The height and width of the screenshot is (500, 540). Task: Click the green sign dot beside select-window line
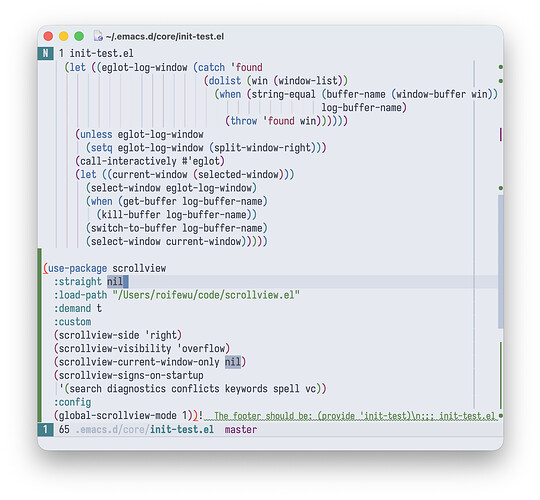pyautogui.click(x=501, y=188)
